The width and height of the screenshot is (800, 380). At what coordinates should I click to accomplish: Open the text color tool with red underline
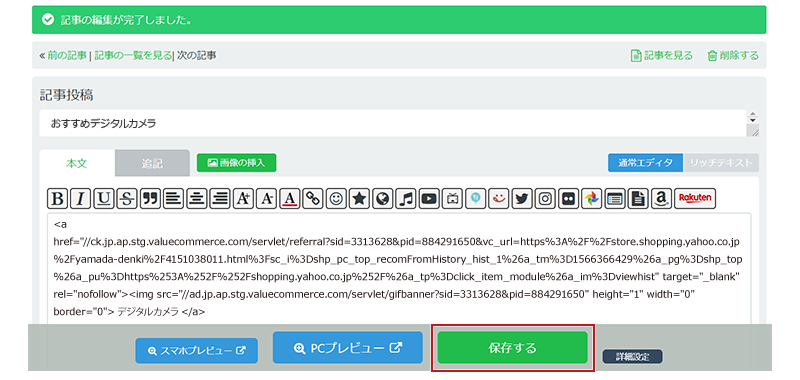[x=289, y=199]
